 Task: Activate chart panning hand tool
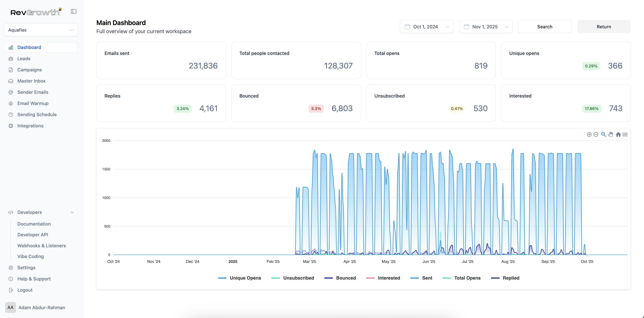(x=611, y=135)
